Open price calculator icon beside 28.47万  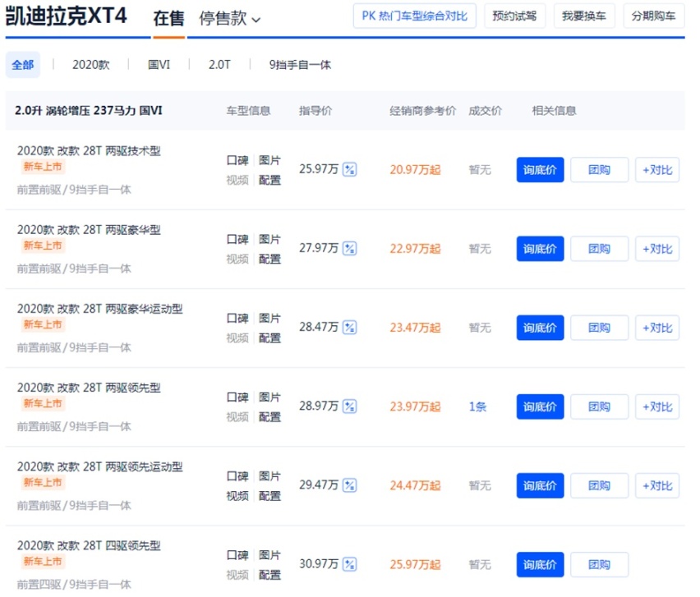point(349,328)
